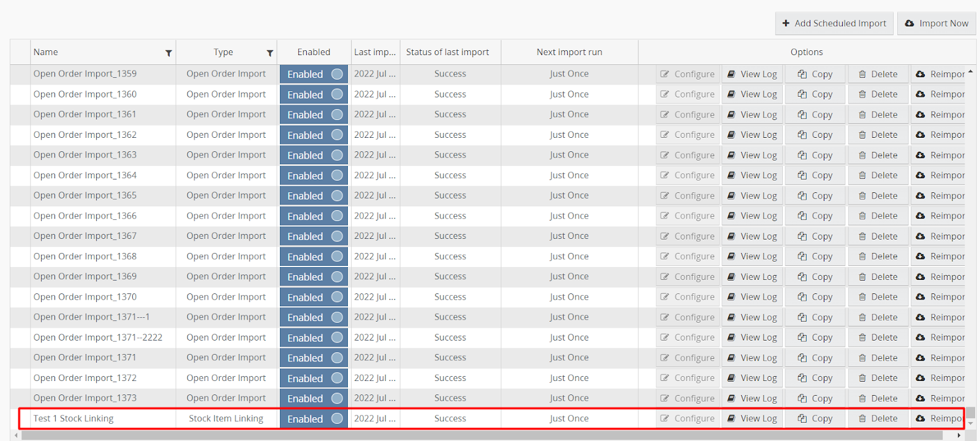The image size is (980, 441).
Task: Click the Last imp... column header
Action: click(x=375, y=53)
